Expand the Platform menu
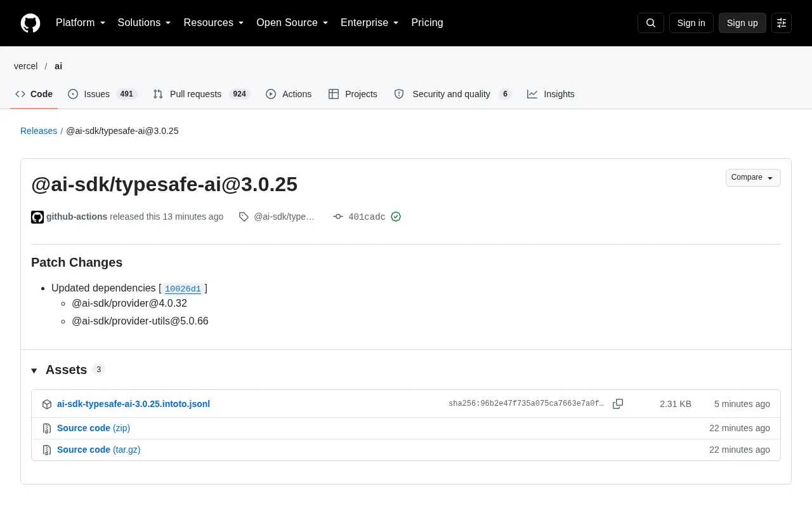The width and height of the screenshot is (812, 508). (x=81, y=23)
